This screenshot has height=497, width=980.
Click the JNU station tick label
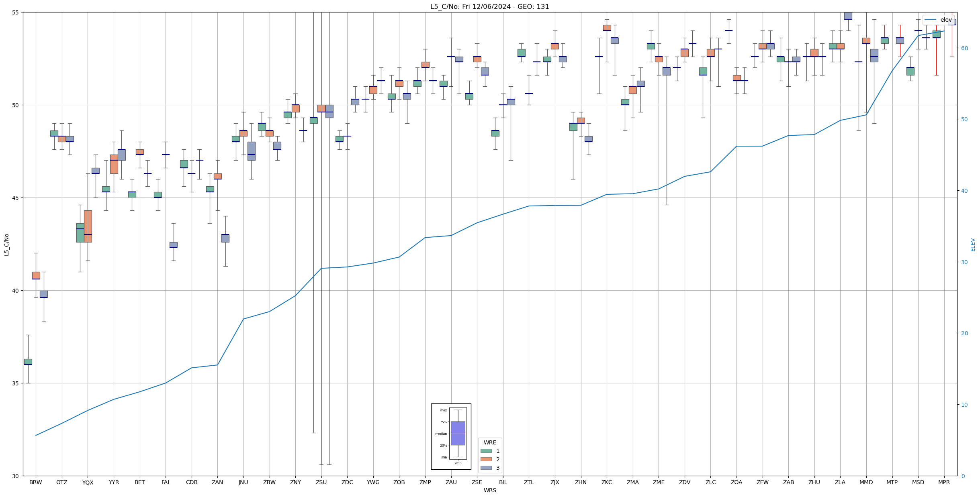(243, 483)
